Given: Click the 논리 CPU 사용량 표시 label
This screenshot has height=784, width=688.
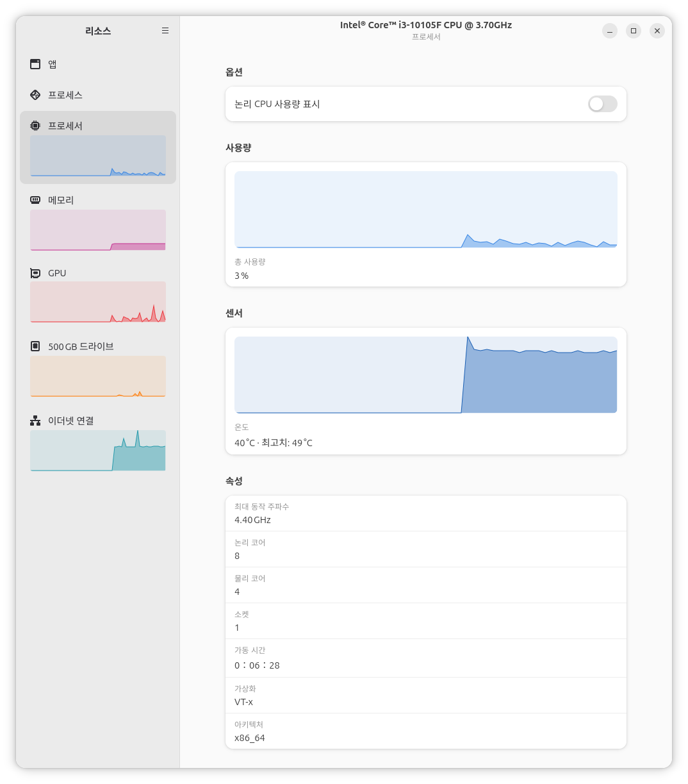Looking at the screenshot, I should (x=277, y=104).
